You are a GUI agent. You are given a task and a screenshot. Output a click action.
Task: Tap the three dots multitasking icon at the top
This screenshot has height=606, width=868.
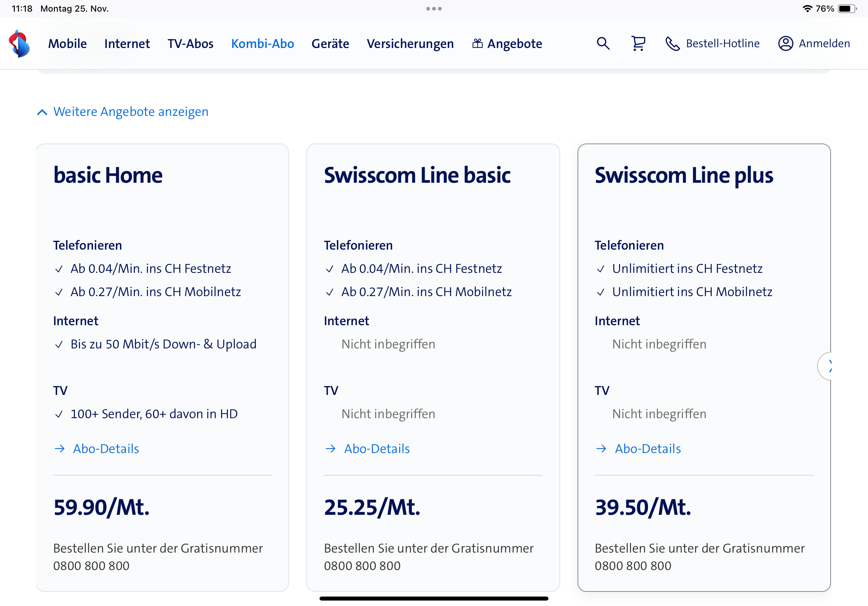click(434, 9)
